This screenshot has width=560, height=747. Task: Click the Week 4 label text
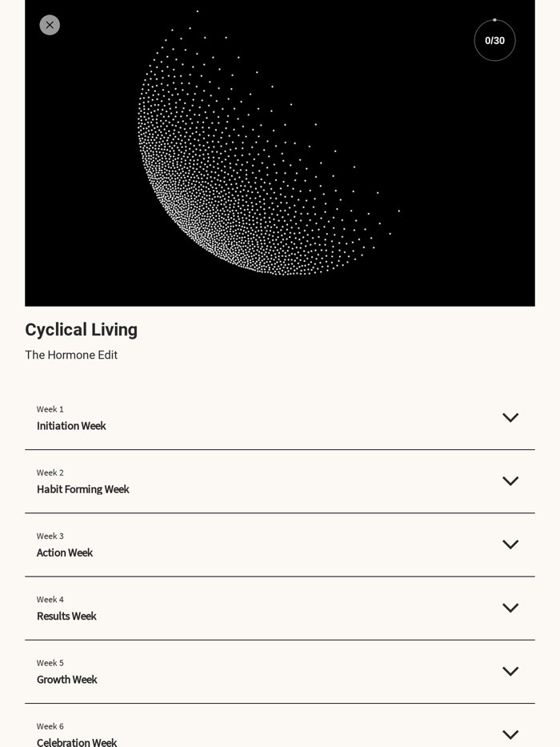pyautogui.click(x=50, y=599)
